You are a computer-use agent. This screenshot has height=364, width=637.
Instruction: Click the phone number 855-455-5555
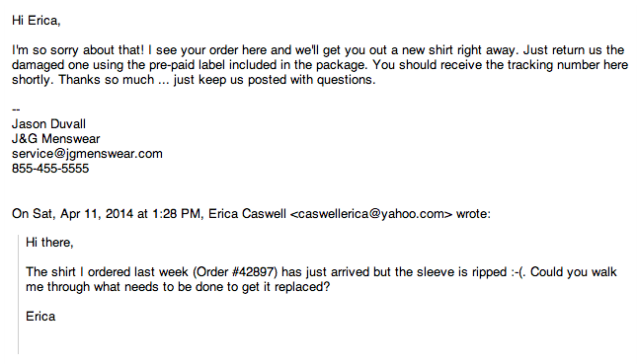(50, 169)
